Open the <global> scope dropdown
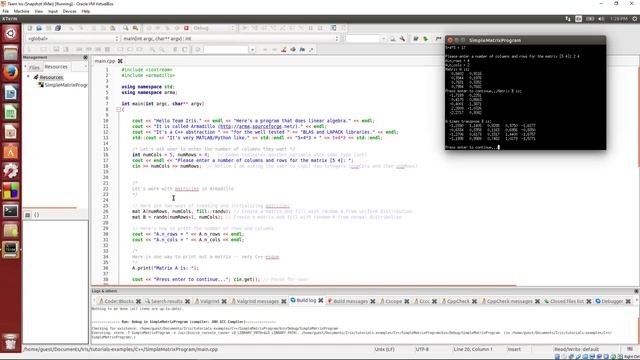This screenshot has height=360, width=640. pos(73,39)
